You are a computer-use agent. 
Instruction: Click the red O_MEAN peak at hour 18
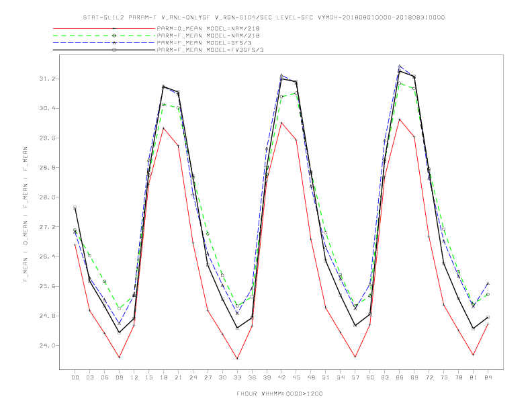point(163,128)
